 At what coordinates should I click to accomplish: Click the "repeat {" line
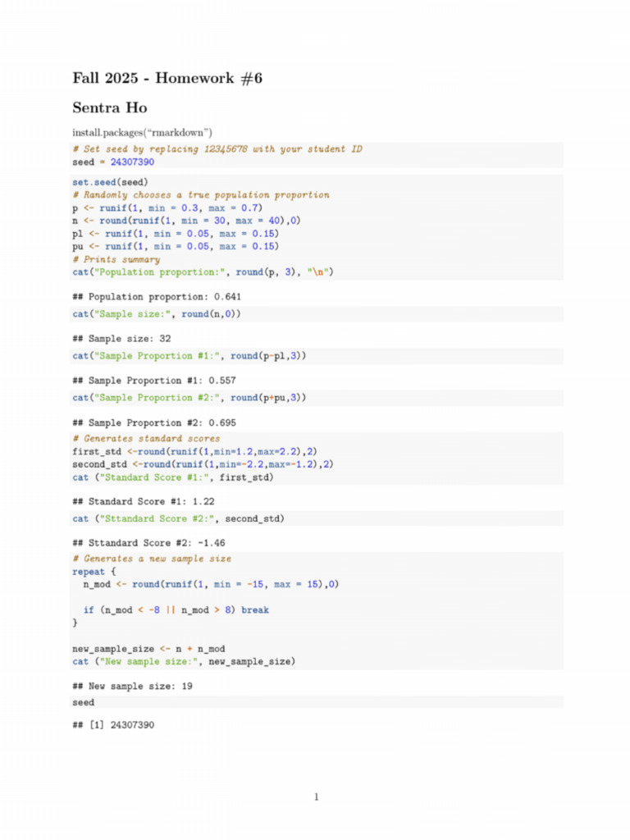[94, 572]
